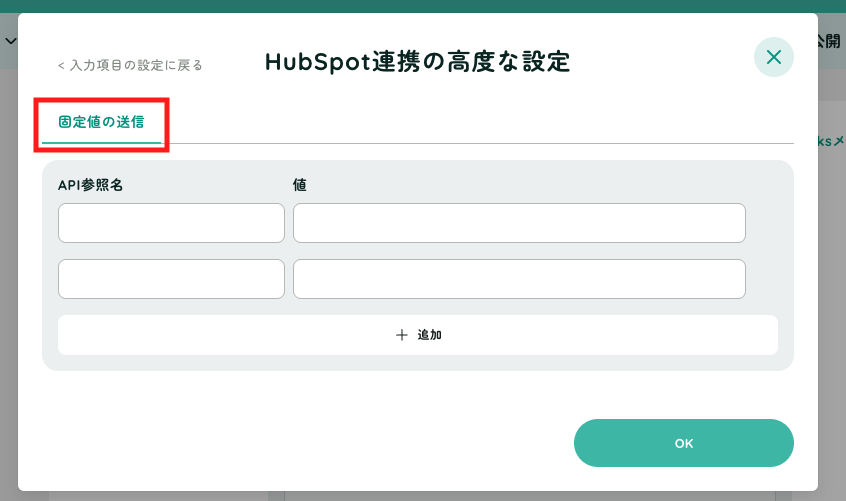Add a new row with 追加 button
This screenshot has height=501, width=846.
418,335
